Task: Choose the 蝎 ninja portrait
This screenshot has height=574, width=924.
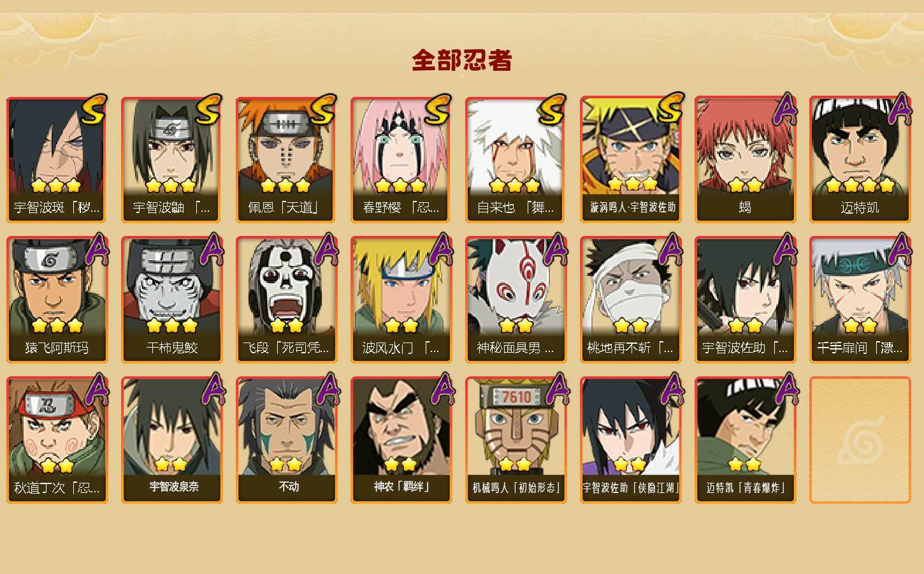Action: pos(745,159)
